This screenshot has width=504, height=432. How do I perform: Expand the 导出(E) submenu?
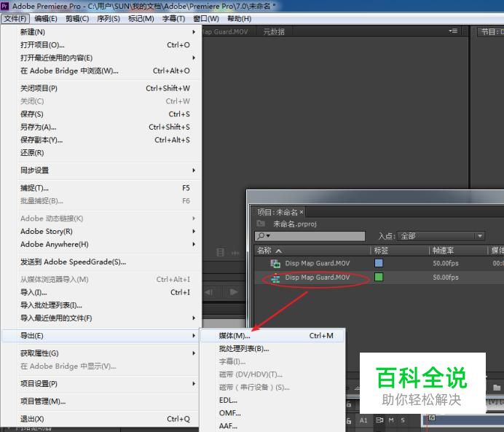[101, 336]
